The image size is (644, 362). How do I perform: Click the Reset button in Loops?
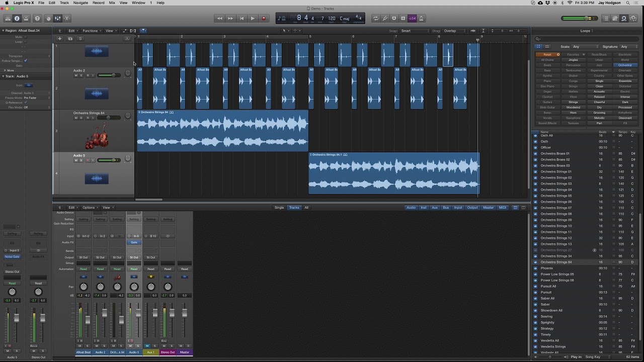[x=547, y=54]
